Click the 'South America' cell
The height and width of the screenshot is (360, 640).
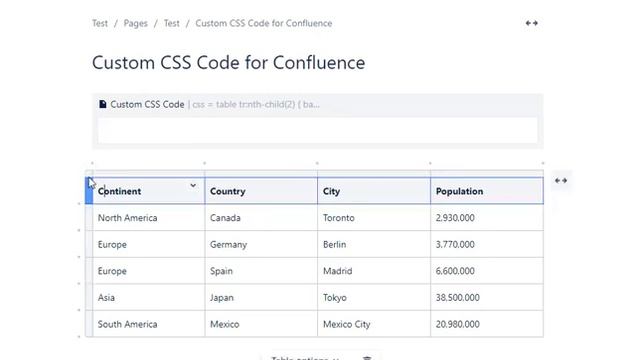click(149, 324)
